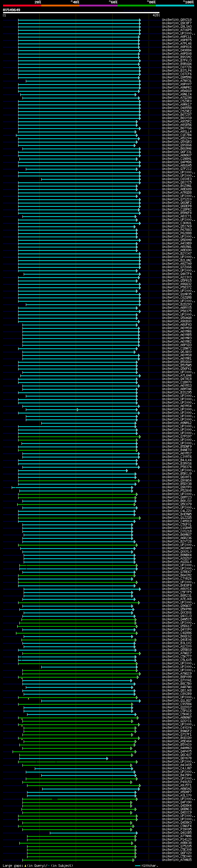
Task: Click label UniRef100_Q6XHT1
Action: (177, 477)
